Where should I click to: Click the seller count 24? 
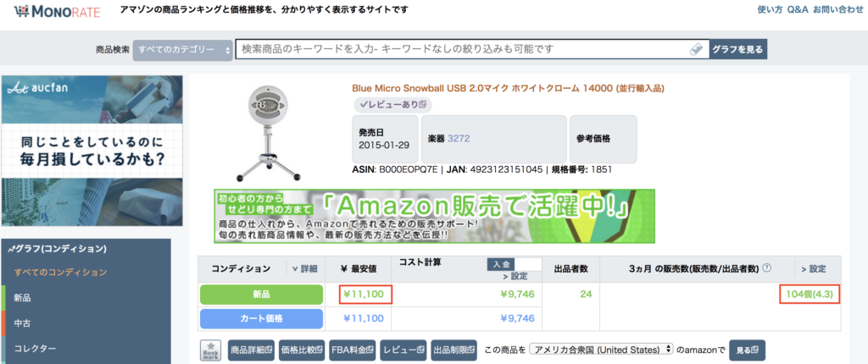tap(587, 295)
